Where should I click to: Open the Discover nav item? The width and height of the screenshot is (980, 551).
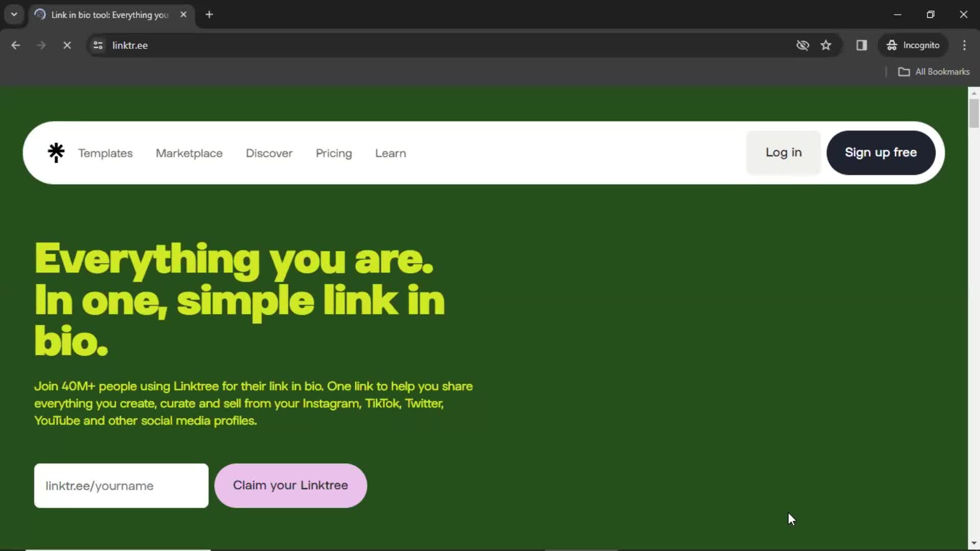click(269, 153)
